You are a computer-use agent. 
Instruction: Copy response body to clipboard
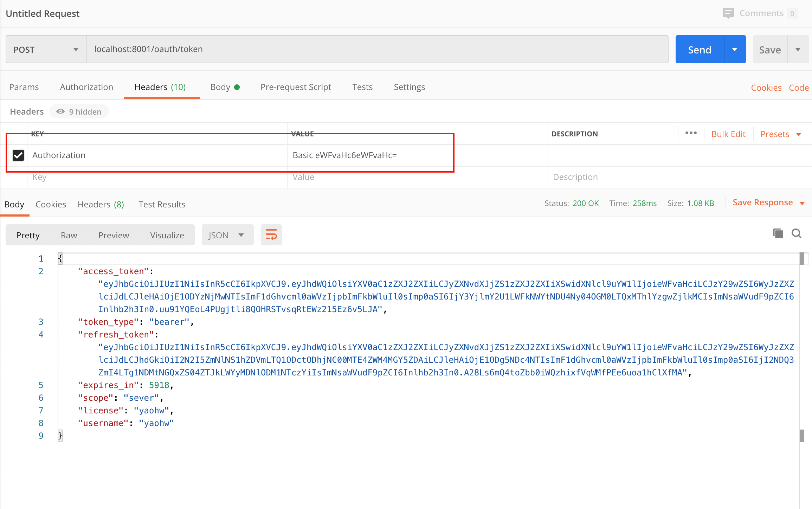click(778, 233)
